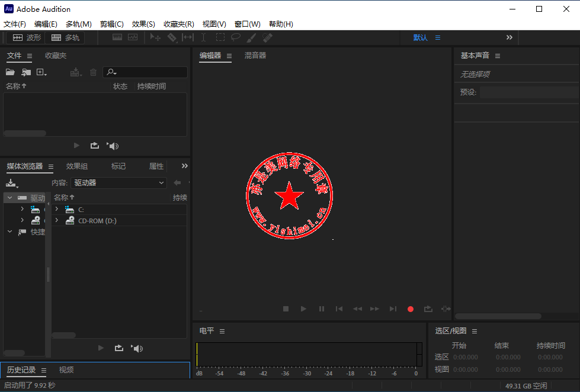Click the level meter bar
The height and width of the screenshot is (392, 580).
[309, 354]
